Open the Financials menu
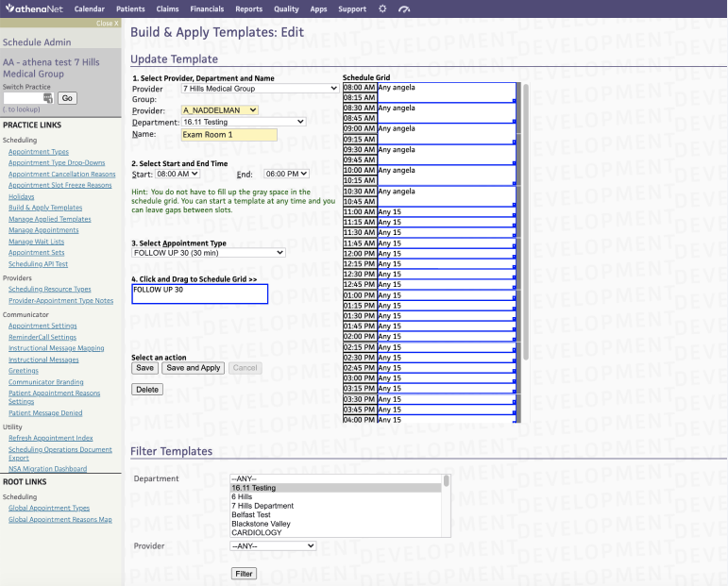The image size is (728, 586). pos(207,8)
